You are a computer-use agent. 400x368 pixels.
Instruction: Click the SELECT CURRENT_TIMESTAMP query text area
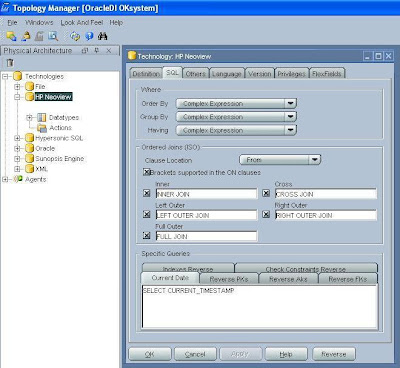click(260, 307)
